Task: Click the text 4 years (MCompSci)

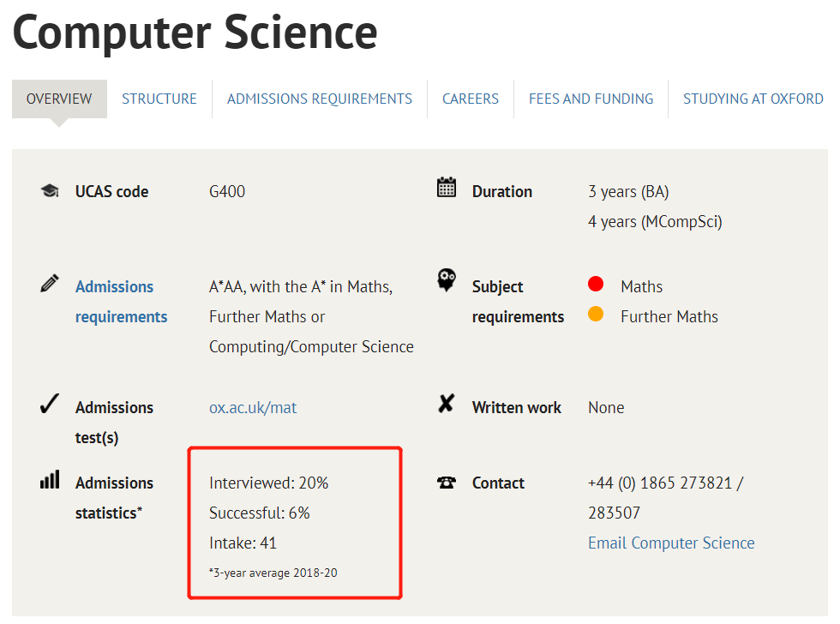Action: tap(655, 222)
